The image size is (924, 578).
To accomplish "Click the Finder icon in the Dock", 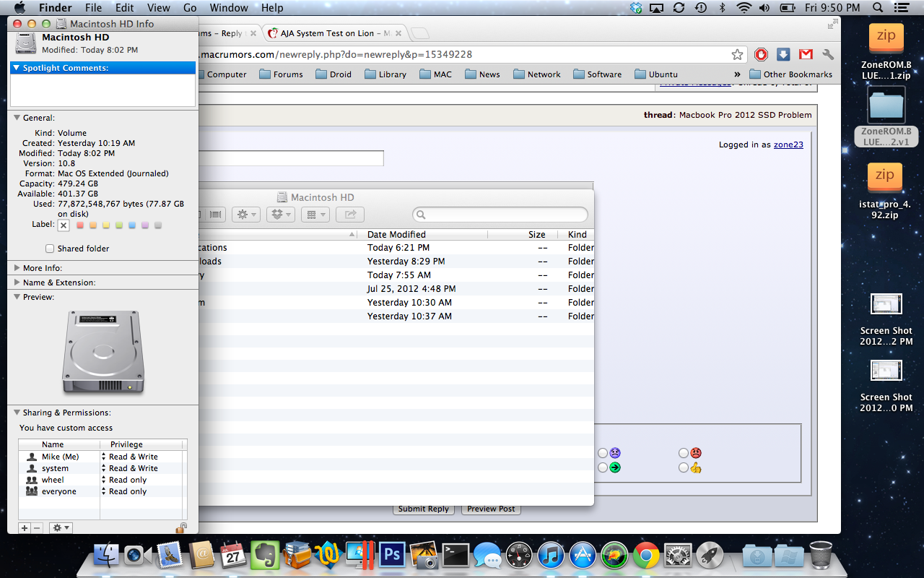I will (106, 556).
